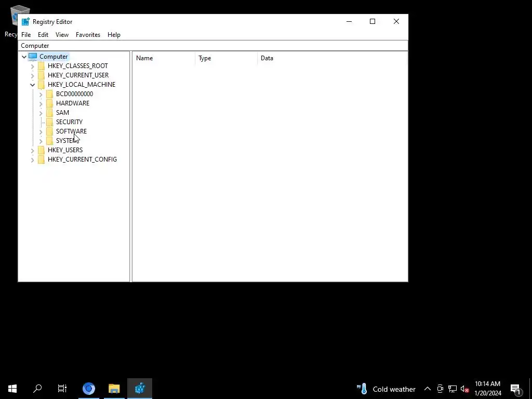Image resolution: width=532 pixels, height=399 pixels.
Task: Expand the SYSTEM key chevron
Action: (x=41, y=141)
